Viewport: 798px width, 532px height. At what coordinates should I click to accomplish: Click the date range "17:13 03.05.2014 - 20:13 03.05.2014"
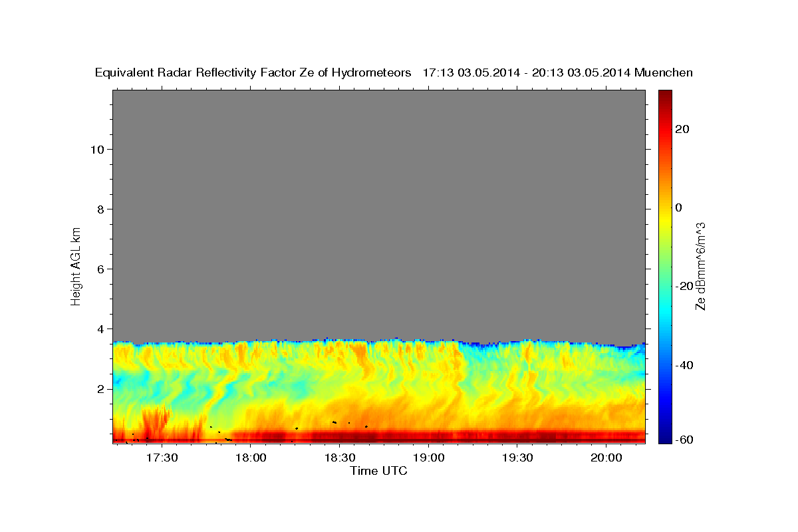[x=527, y=73]
